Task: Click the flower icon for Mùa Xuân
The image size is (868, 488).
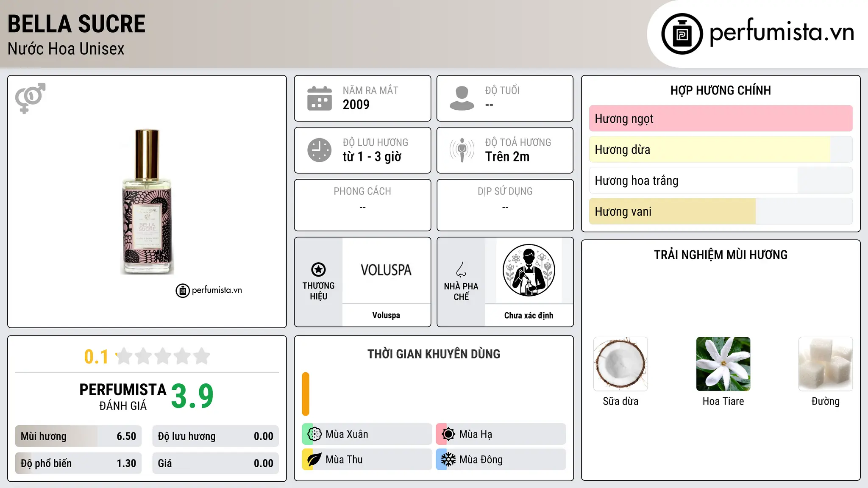Action: [314, 434]
